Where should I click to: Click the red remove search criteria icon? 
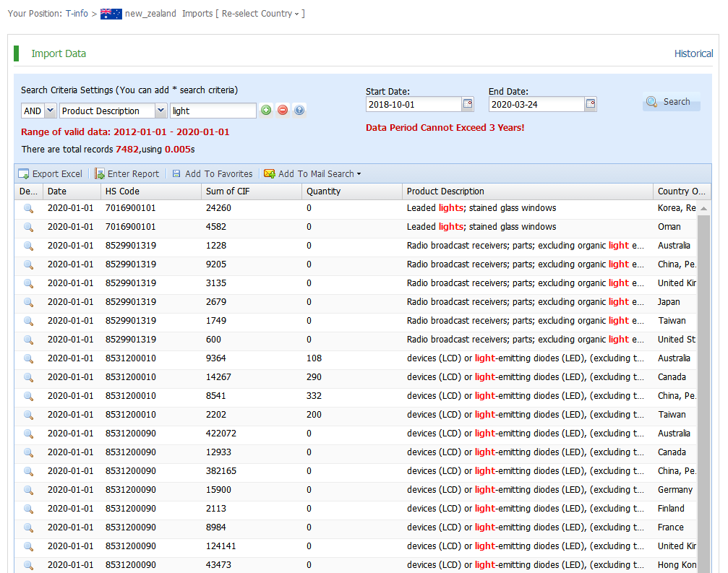283,111
